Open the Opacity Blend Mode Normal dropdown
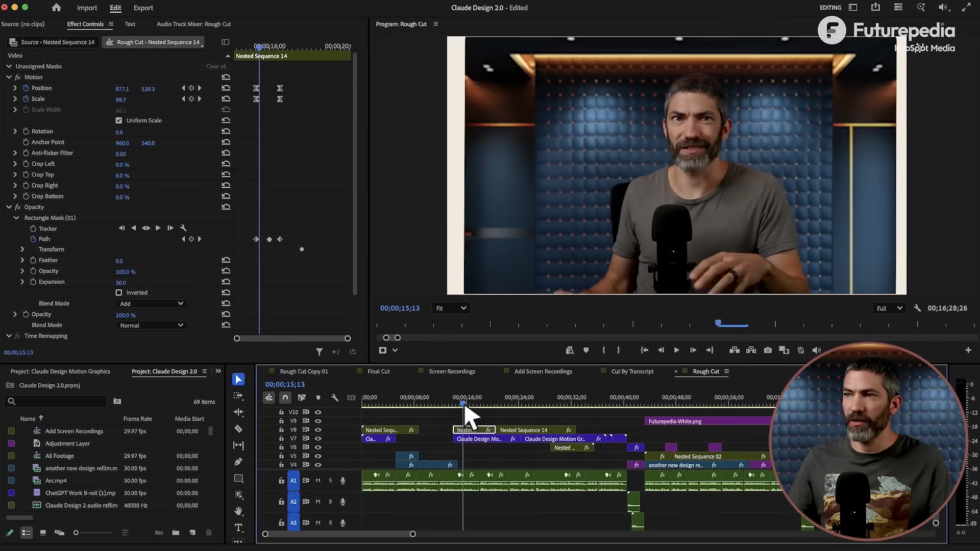980x551 pixels. 151,325
